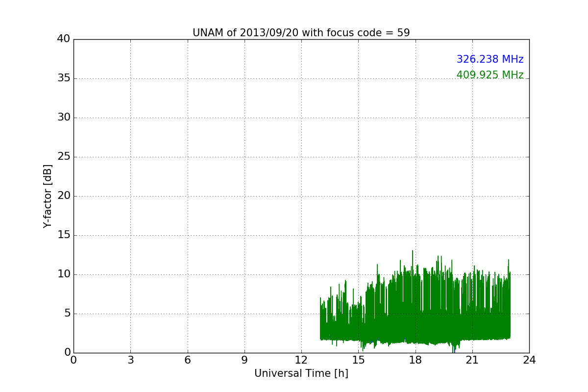Click the y-axis tick label 20
Viewport: 588px width, 392px height.
pyautogui.click(x=64, y=196)
